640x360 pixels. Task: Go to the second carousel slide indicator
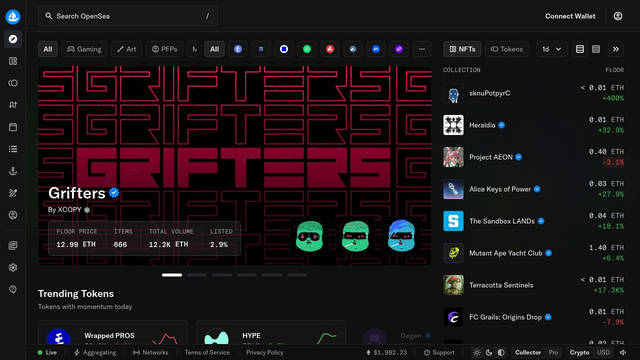coord(197,275)
